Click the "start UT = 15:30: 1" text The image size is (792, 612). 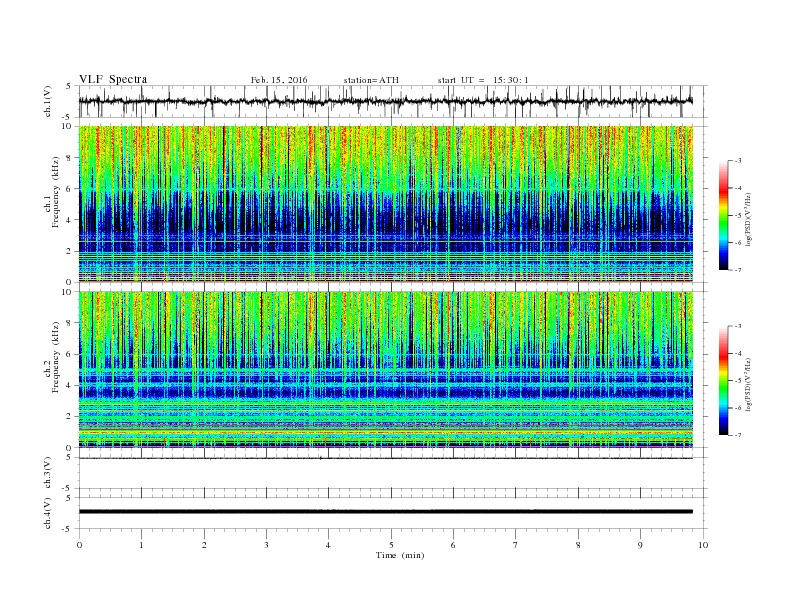pyautogui.click(x=483, y=80)
